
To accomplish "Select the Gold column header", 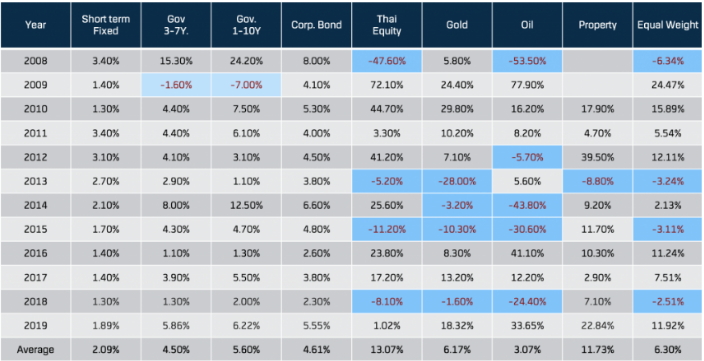I will coord(457,25).
